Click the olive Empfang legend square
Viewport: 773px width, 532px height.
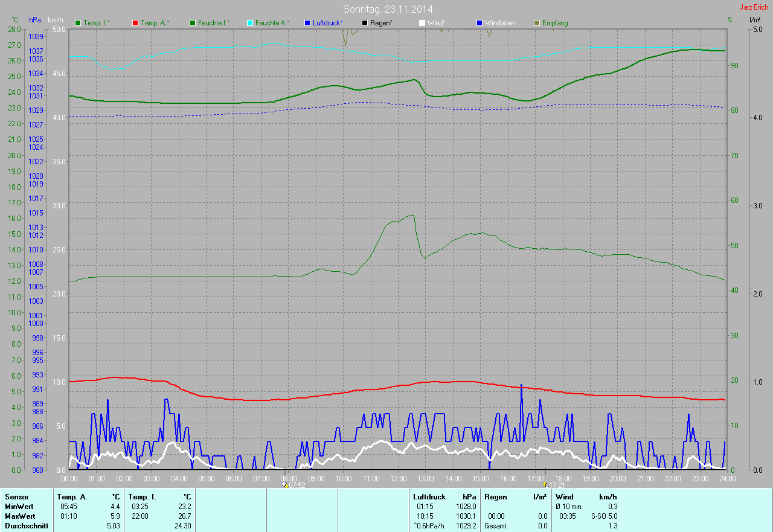click(537, 23)
